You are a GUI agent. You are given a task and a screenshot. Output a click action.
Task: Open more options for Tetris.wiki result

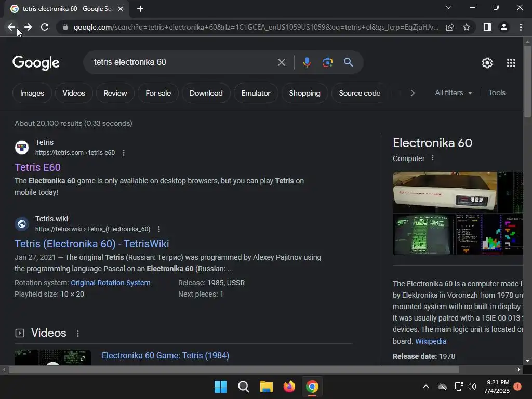(x=159, y=229)
